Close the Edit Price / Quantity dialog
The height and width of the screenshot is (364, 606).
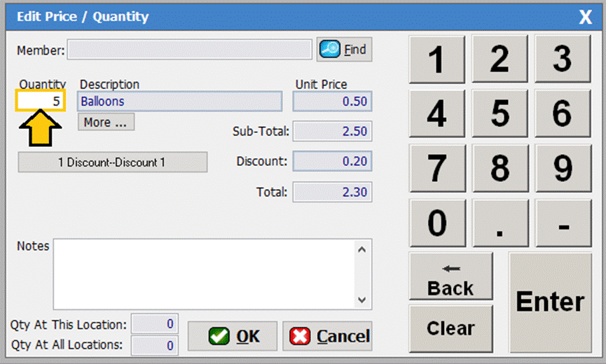click(x=585, y=17)
